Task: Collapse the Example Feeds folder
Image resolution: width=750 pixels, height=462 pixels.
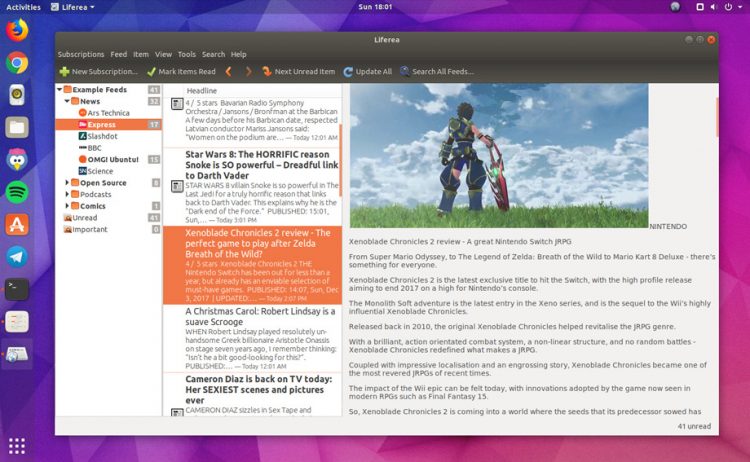Action: point(60,89)
